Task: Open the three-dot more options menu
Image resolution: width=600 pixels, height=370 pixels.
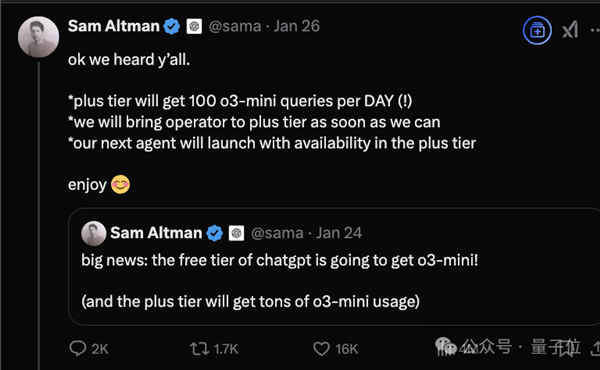Action: 595,30
